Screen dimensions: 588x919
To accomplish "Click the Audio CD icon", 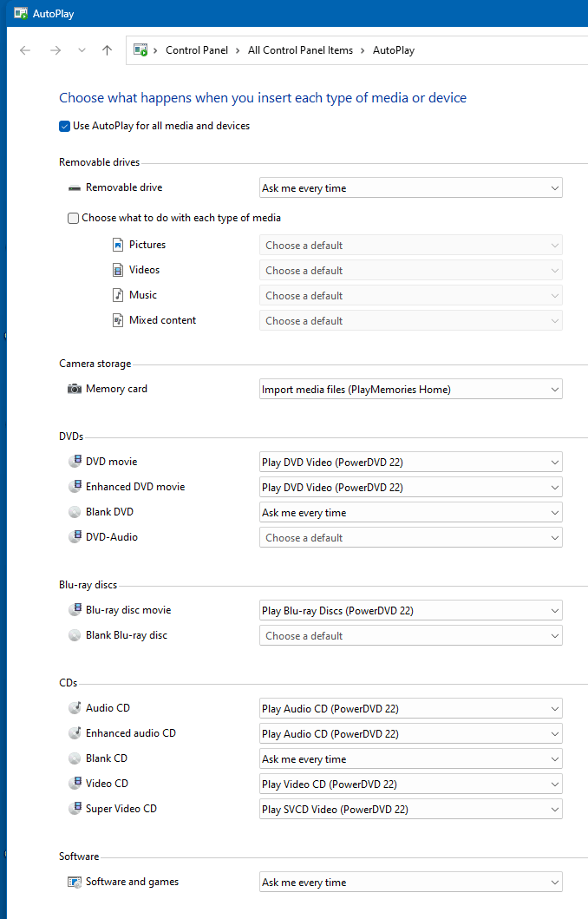I will 75,707.
